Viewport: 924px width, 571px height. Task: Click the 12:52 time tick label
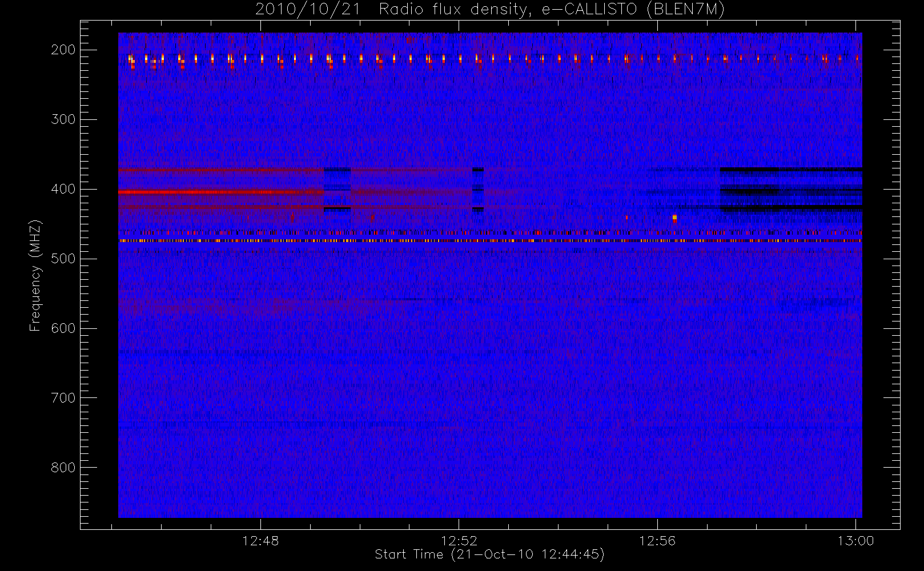[x=459, y=541]
